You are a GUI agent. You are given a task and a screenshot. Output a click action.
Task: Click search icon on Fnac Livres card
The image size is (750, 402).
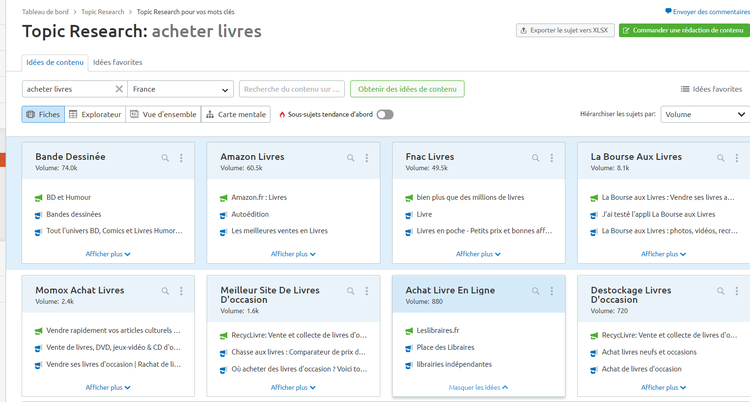point(536,157)
